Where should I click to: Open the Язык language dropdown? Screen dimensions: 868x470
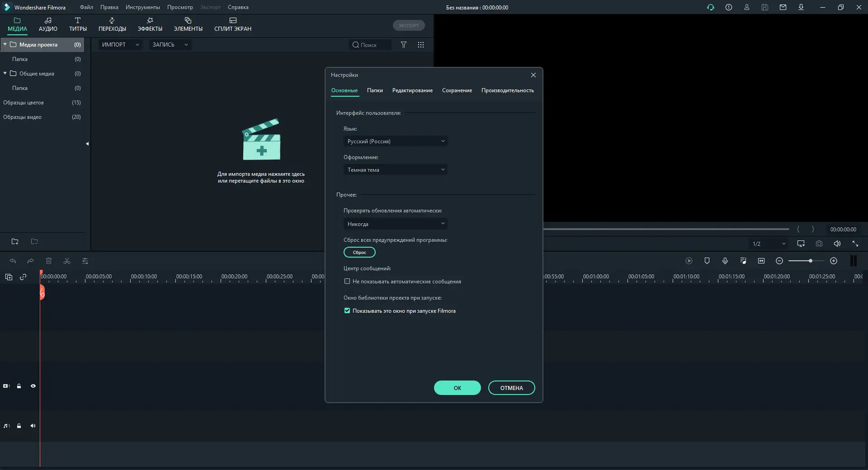pos(395,141)
